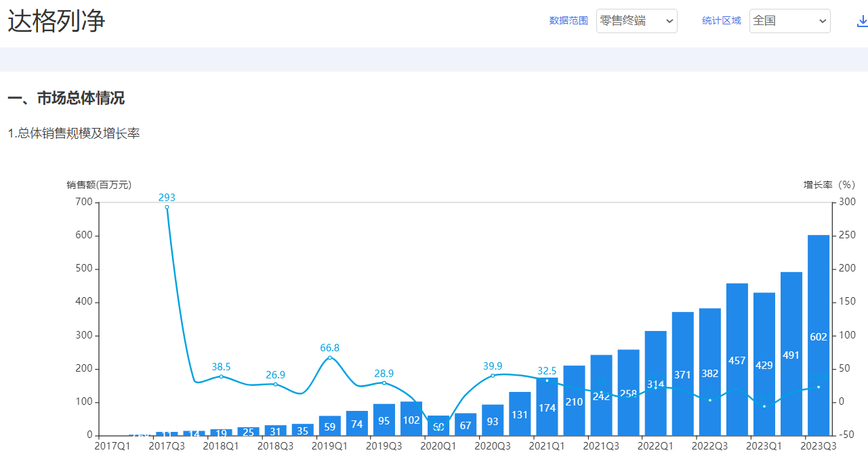Open the 零售终端 data range dropdown
This screenshot has height=461, width=868.
click(636, 21)
